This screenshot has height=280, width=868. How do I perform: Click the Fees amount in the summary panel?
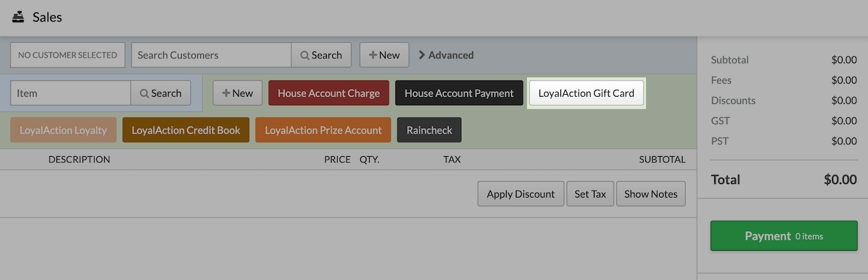(x=844, y=80)
